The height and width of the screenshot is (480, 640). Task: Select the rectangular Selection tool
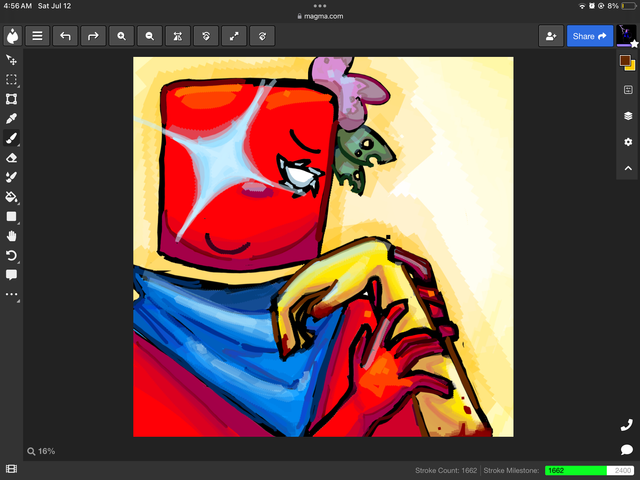pos(12,80)
